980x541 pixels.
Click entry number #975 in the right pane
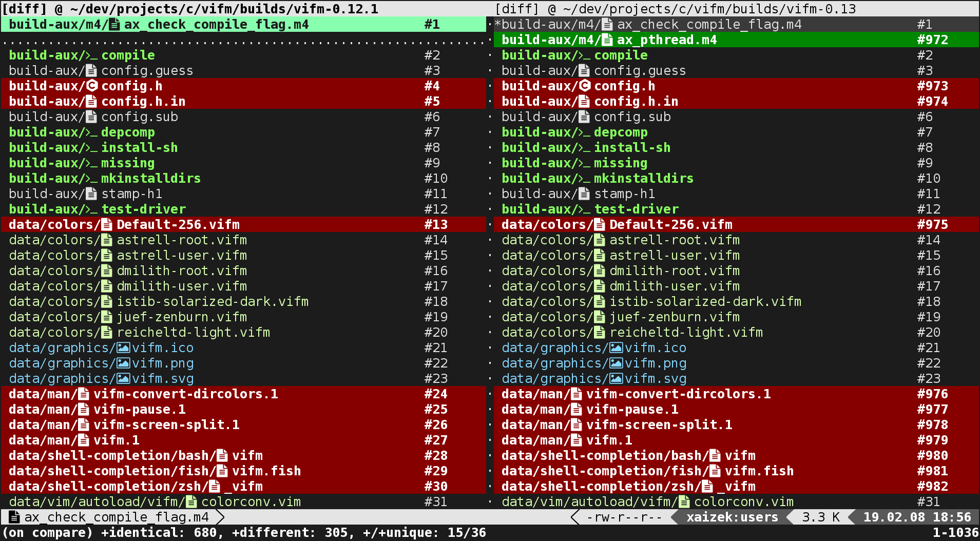[x=933, y=225]
